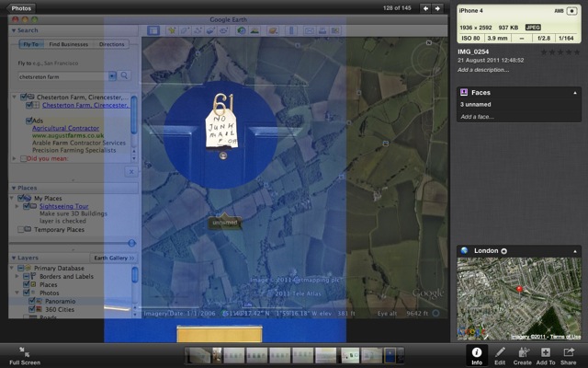This screenshot has width=588, height=368.
Task: Click planet switcher icon in Google Earth
Action: [273, 30]
